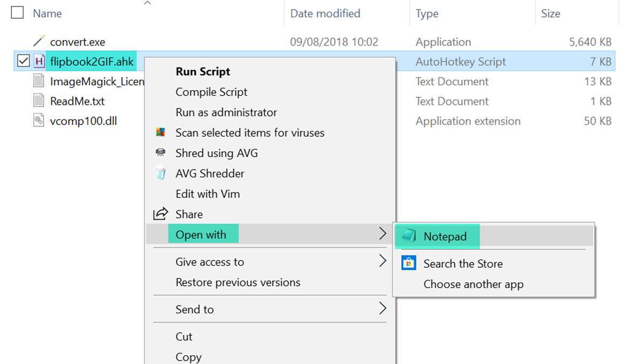The width and height of the screenshot is (642, 364).
Task: Expand the Send to submenu arrow
Action: 383,309
